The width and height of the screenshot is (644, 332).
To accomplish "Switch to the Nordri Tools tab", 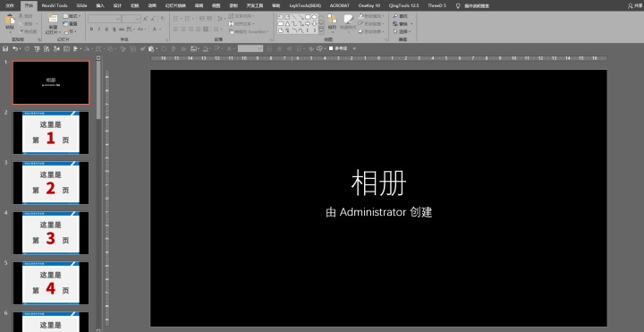I will point(55,5).
